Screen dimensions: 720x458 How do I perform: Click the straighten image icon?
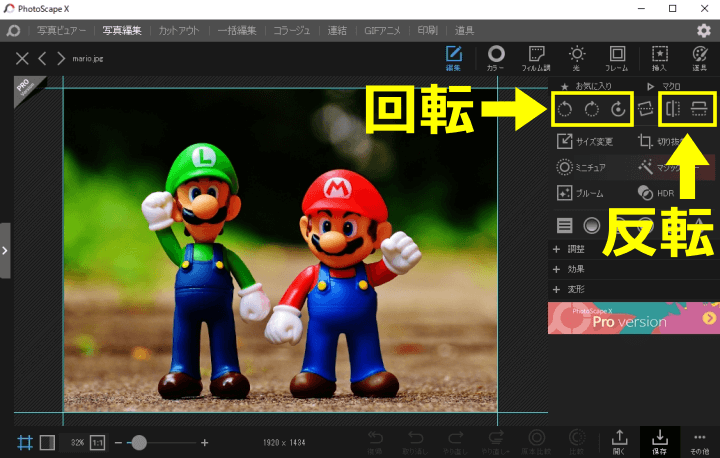click(x=646, y=109)
